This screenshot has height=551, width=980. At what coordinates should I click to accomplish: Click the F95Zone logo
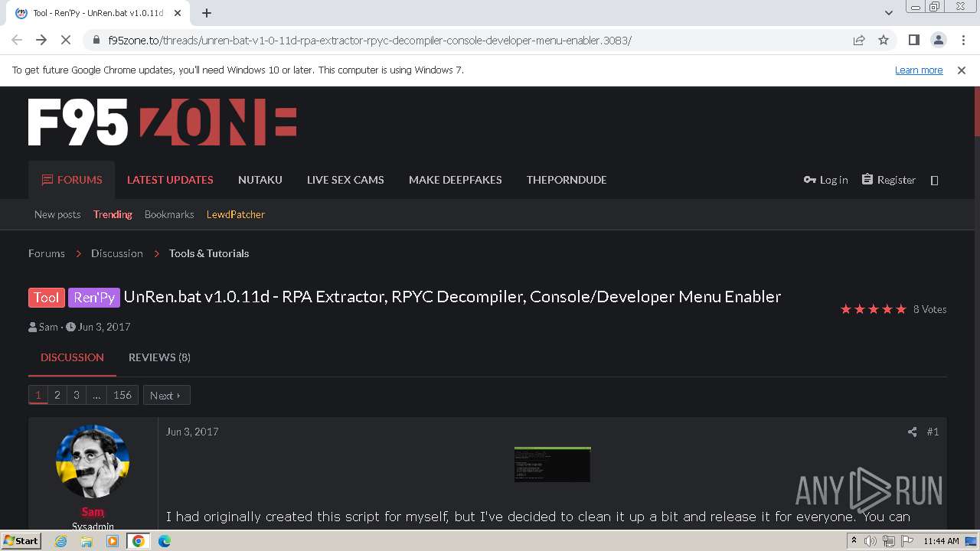click(x=162, y=122)
